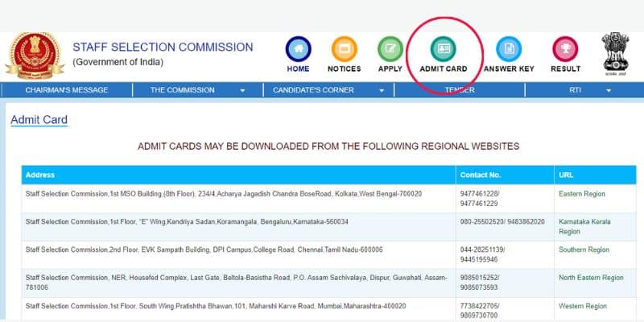Select contact number 080-25502520 cell
This screenshot has height=322, width=644.
click(x=505, y=227)
